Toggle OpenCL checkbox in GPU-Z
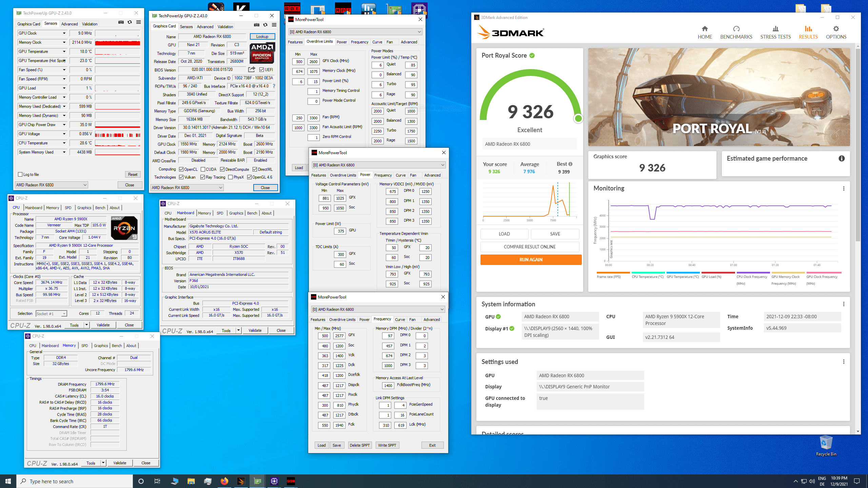The height and width of the screenshot is (488, 868). [181, 169]
